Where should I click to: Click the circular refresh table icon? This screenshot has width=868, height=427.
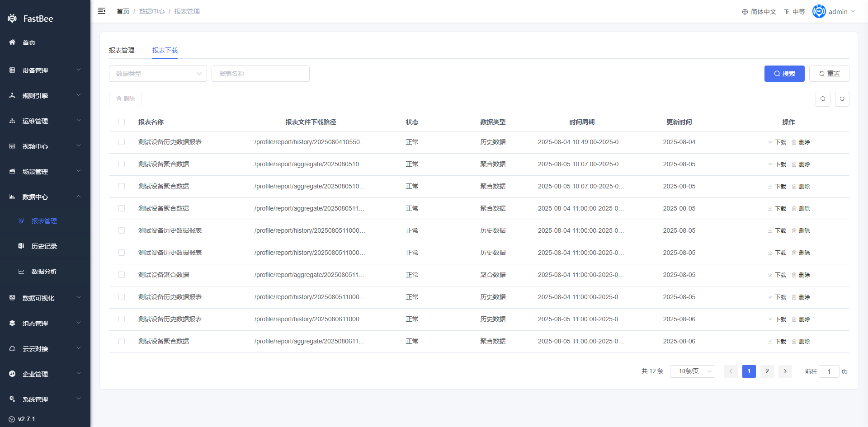(x=842, y=99)
